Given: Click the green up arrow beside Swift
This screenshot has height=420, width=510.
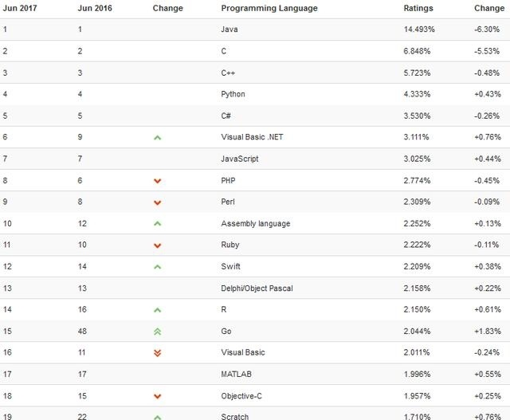Looking at the screenshot, I should click(x=157, y=267).
